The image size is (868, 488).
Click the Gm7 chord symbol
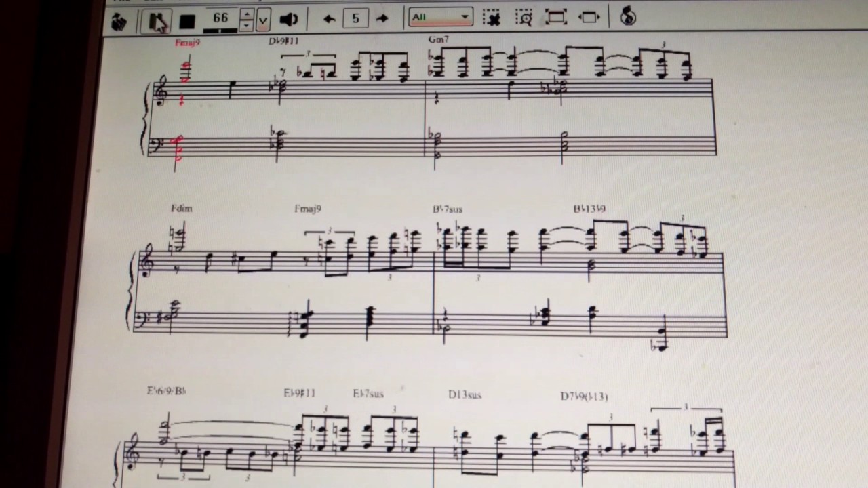coord(439,39)
